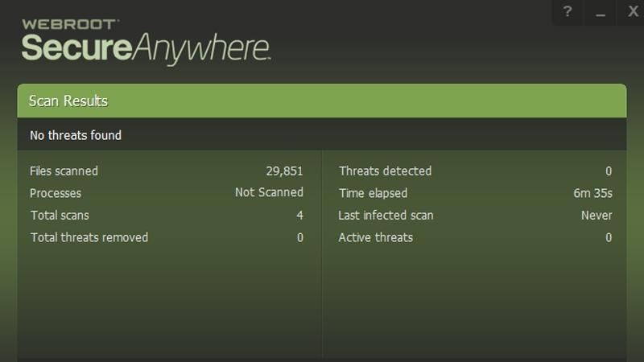Click the Webroot SecureAnywhere logo

point(146,41)
